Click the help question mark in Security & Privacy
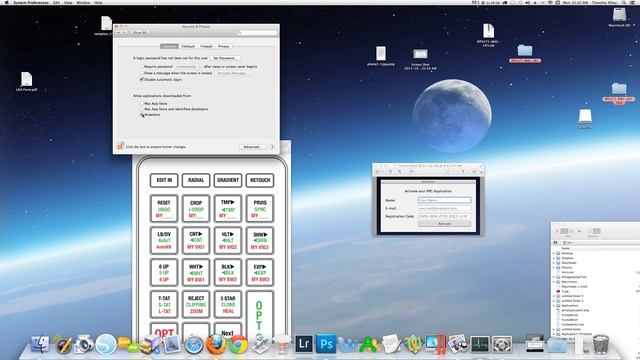Image resolution: width=640 pixels, height=360 pixels. [x=272, y=147]
